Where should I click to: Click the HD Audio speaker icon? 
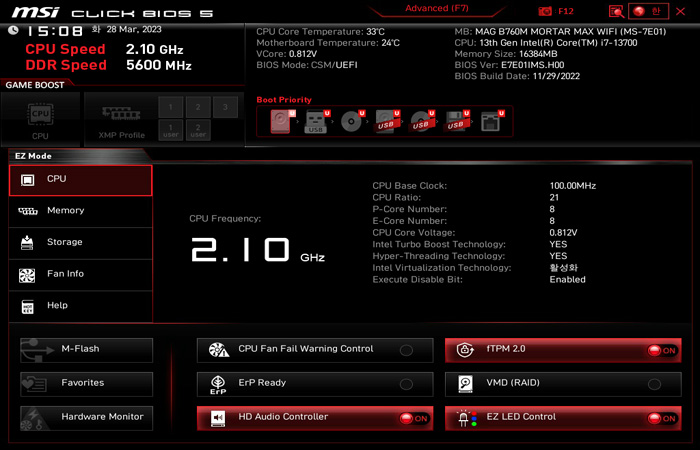click(218, 418)
